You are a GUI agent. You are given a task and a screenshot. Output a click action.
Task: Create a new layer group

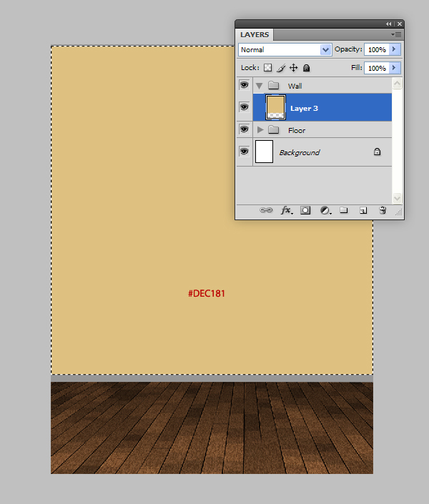click(344, 211)
